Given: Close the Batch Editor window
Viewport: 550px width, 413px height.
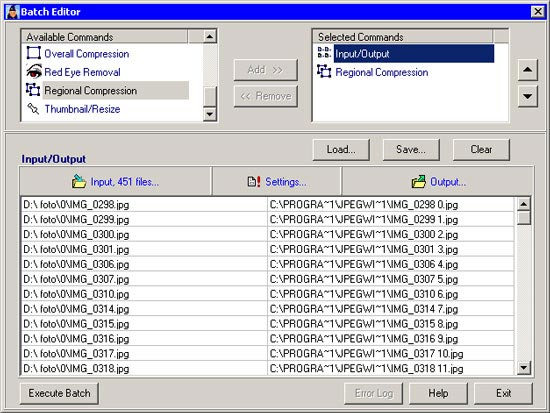Looking at the screenshot, I should [538, 12].
